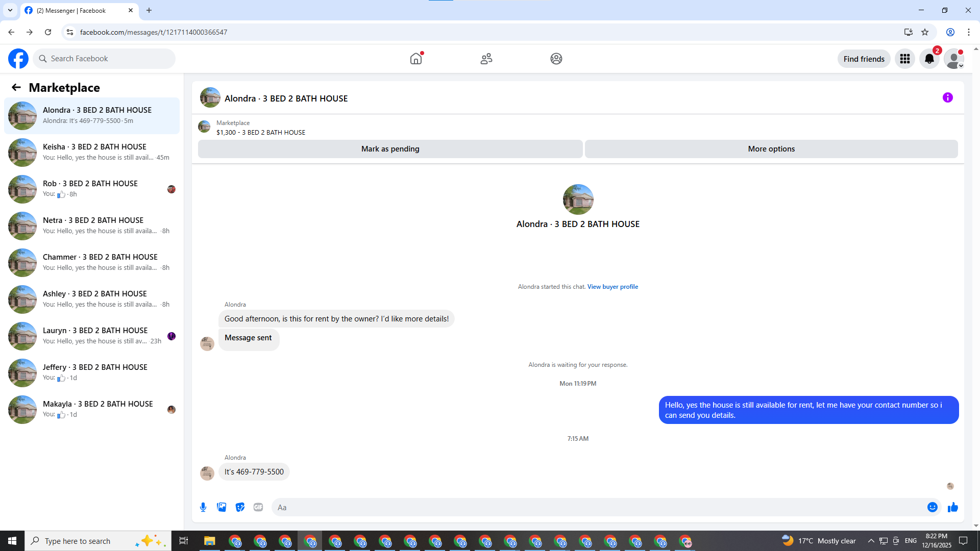Screen dimensions: 980x551
Task: Click the Find friends button
Action: 864,59
